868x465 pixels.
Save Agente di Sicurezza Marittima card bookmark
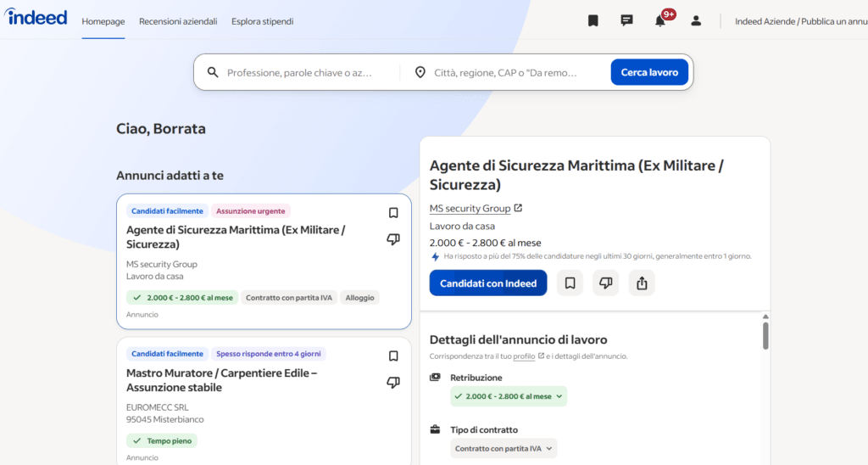[x=393, y=213]
